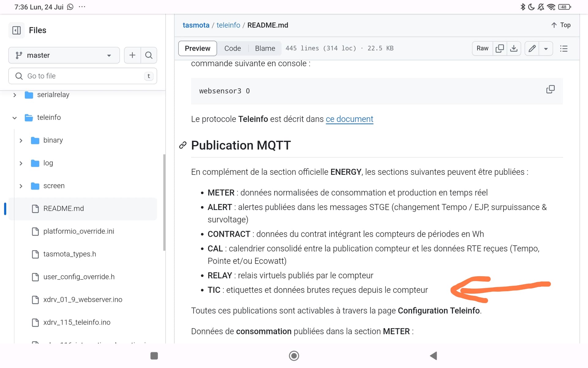588x368 pixels.
Task: Expand the binary folder chevron
Action: click(x=21, y=140)
